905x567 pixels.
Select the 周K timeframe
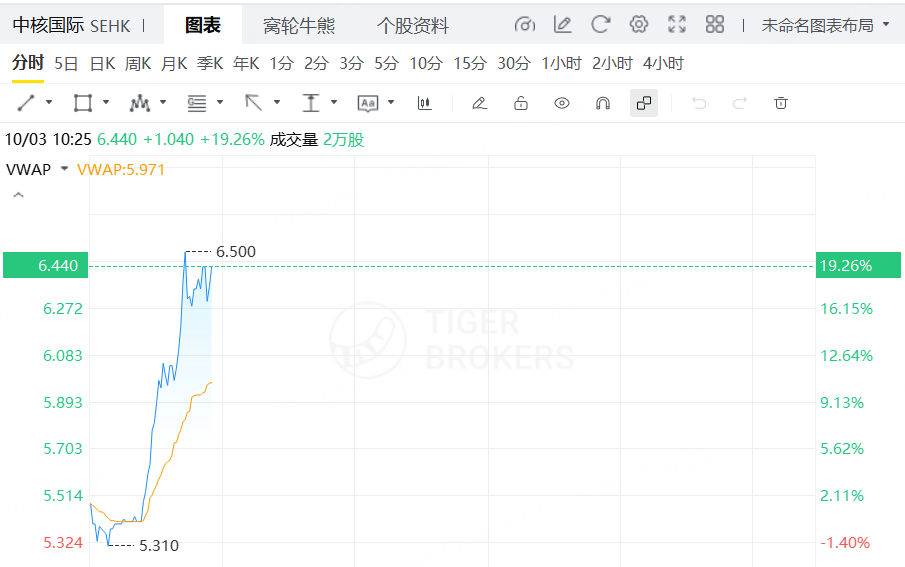click(138, 63)
